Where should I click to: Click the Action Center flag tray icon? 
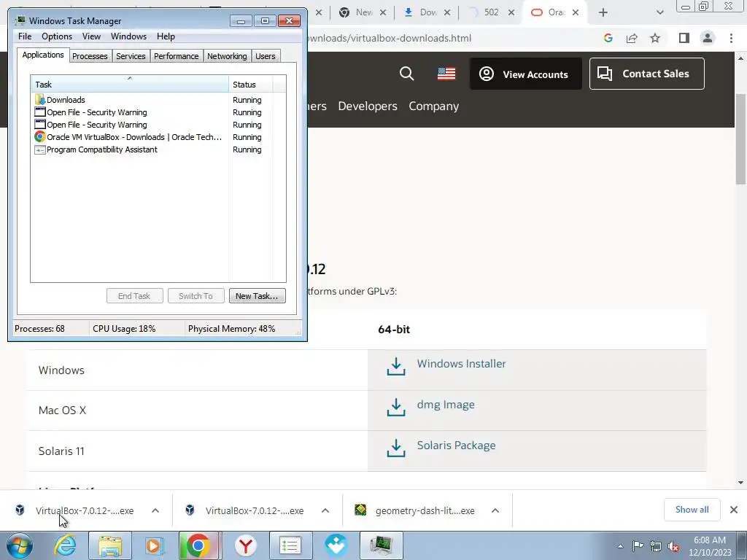(x=638, y=546)
